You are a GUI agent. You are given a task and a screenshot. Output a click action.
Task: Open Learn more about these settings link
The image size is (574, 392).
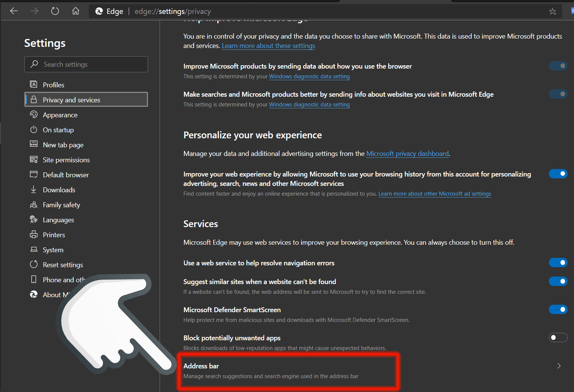tap(268, 46)
